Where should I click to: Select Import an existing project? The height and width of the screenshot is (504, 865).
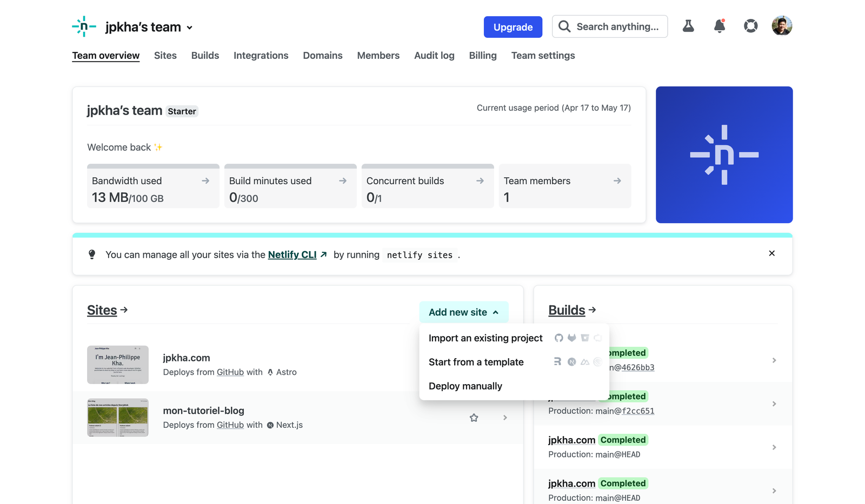[x=485, y=338]
